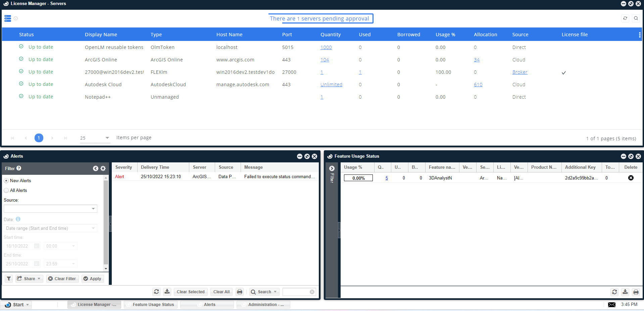Click the 0.00% usage bar for 3DAnalystN

click(x=358, y=178)
